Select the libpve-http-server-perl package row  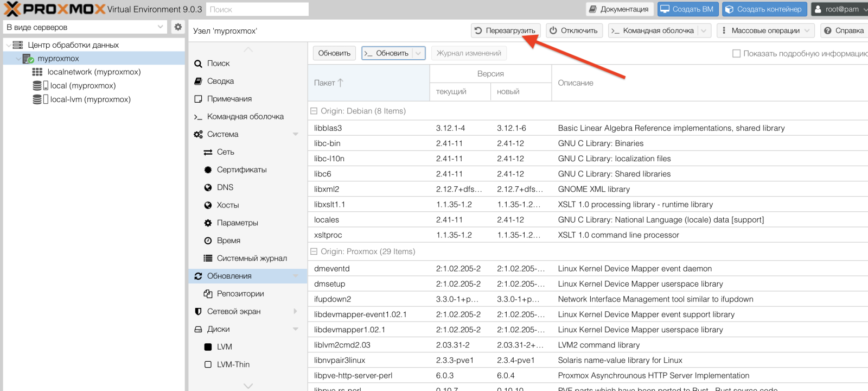pos(588,376)
